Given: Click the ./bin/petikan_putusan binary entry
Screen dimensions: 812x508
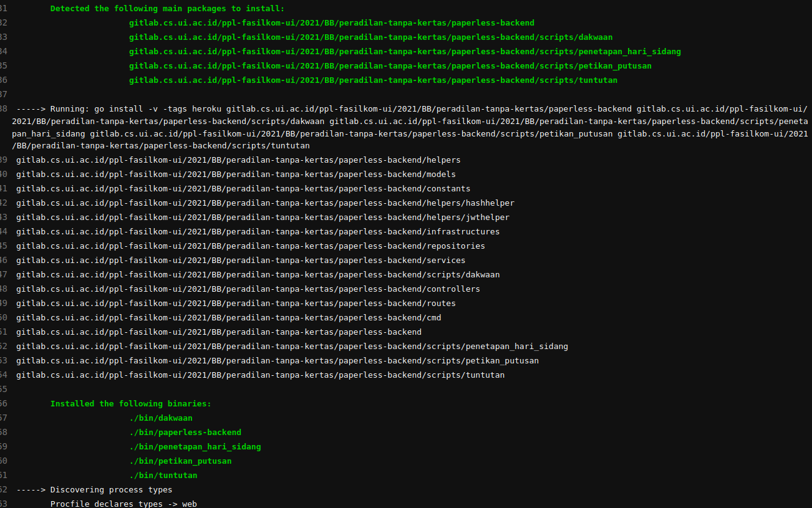Looking at the screenshot, I should coord(180,461).
